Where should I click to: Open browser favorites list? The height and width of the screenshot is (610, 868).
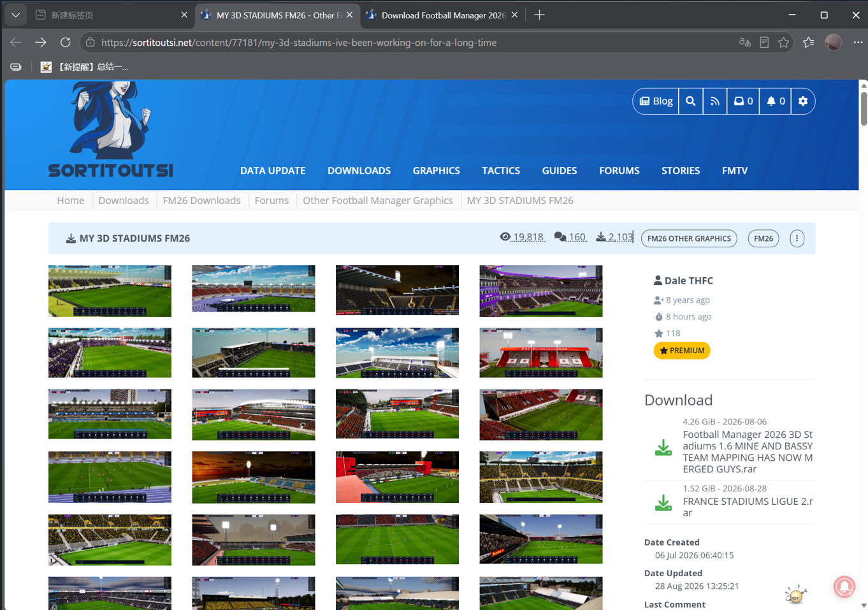[x=808, y=43]
